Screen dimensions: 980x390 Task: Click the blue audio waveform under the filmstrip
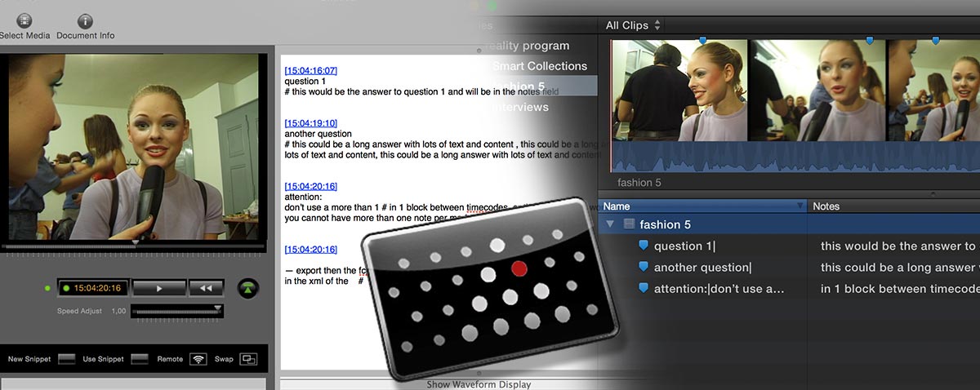tap(795, 156)
